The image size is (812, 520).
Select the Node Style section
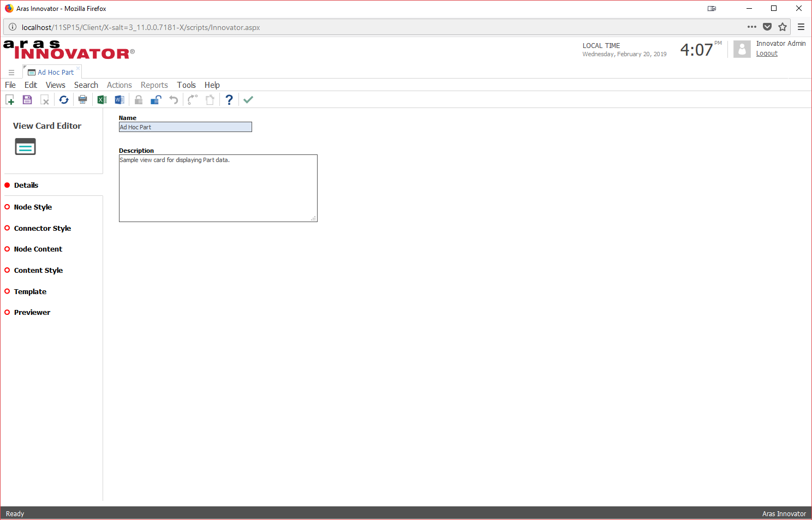click(33, 207)
